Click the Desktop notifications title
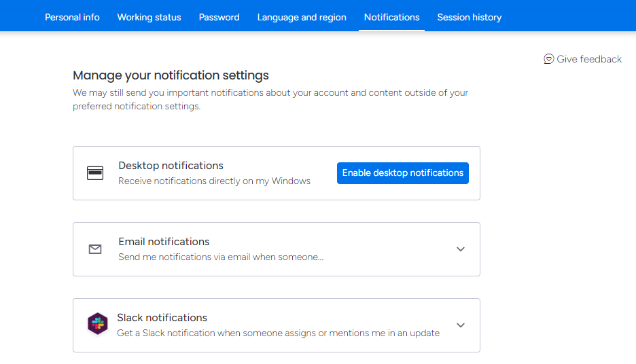 coord(171,166)
